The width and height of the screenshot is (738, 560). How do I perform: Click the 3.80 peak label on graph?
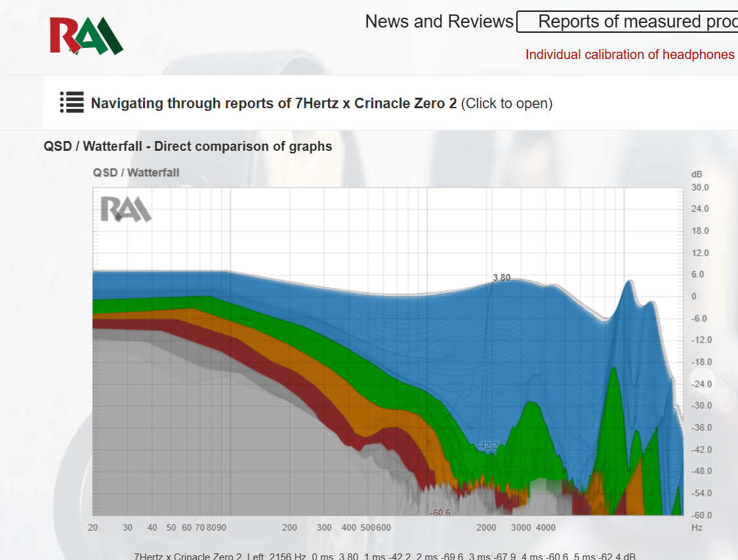501,277
